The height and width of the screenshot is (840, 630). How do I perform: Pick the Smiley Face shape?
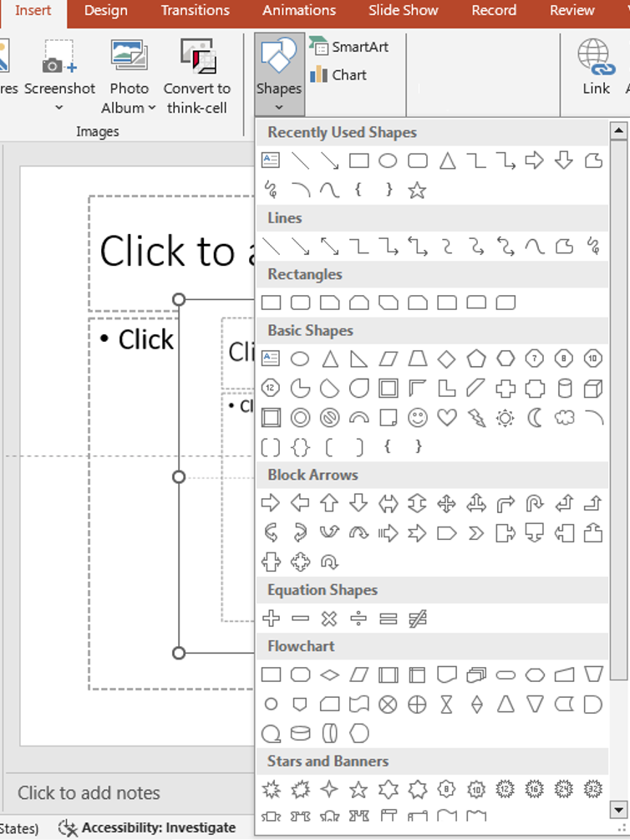pyautogui.click(x=417, y=417)
